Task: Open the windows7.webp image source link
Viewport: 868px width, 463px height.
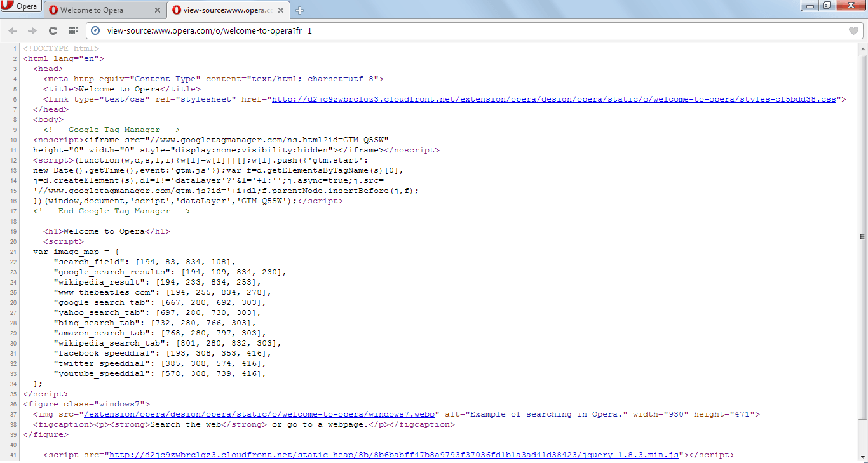Action: (x=259, y=414)
